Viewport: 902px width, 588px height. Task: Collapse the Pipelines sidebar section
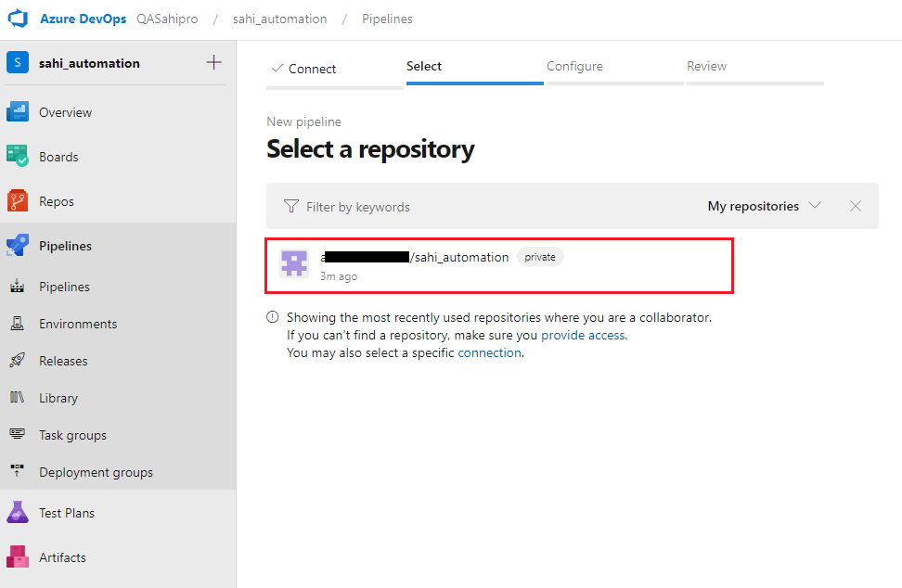65,246
